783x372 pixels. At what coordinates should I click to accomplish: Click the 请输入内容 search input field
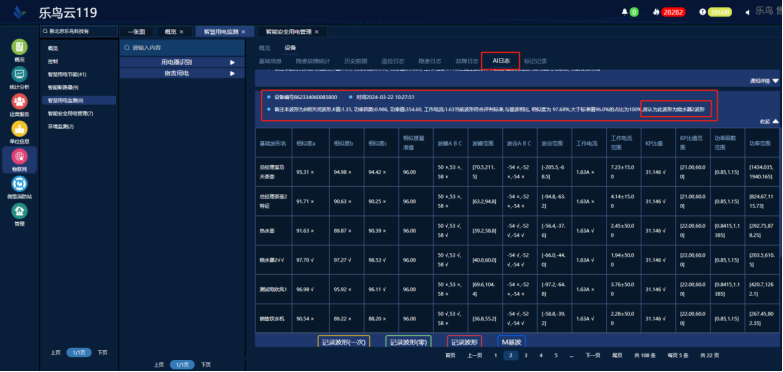(x=182, y=47)
